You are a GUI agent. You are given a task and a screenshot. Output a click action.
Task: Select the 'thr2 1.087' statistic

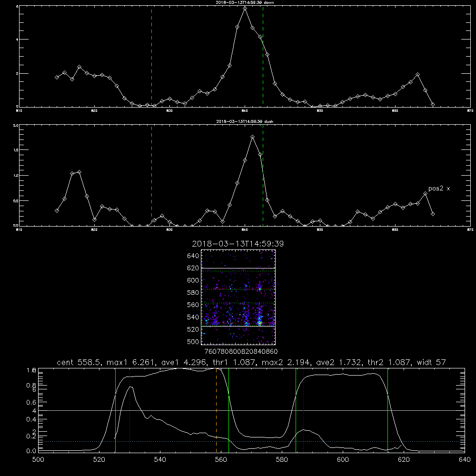389,362
